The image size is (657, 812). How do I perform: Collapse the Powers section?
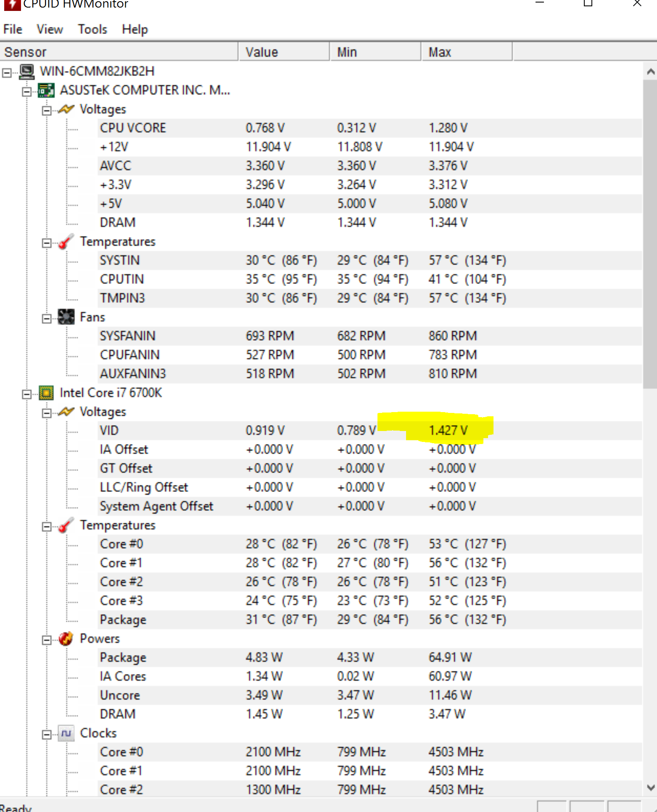point(47,640)
